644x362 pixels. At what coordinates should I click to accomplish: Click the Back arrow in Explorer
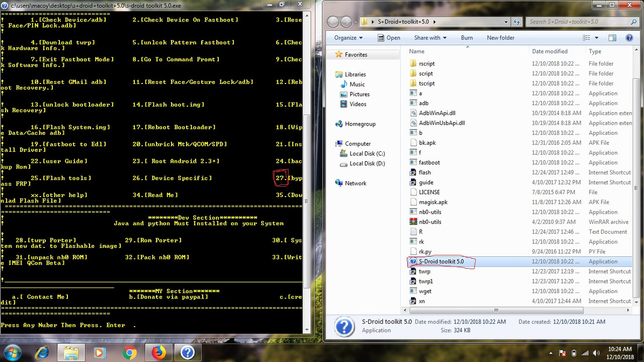(x=333, y=22)
